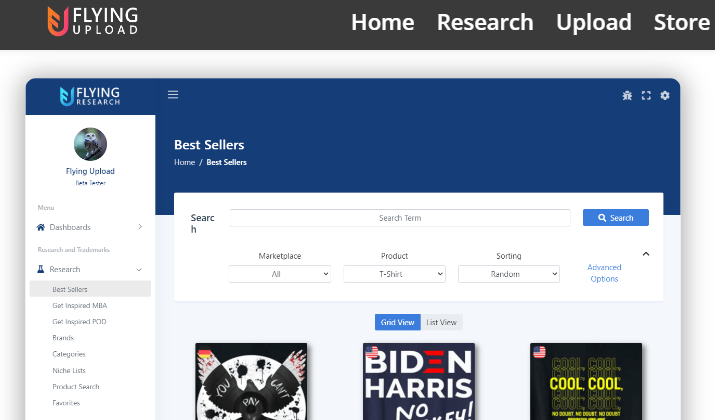Image resolution: width=715 pixels, height=420 pixels.
Task: Switch to List View
Action: pos(441,322)
